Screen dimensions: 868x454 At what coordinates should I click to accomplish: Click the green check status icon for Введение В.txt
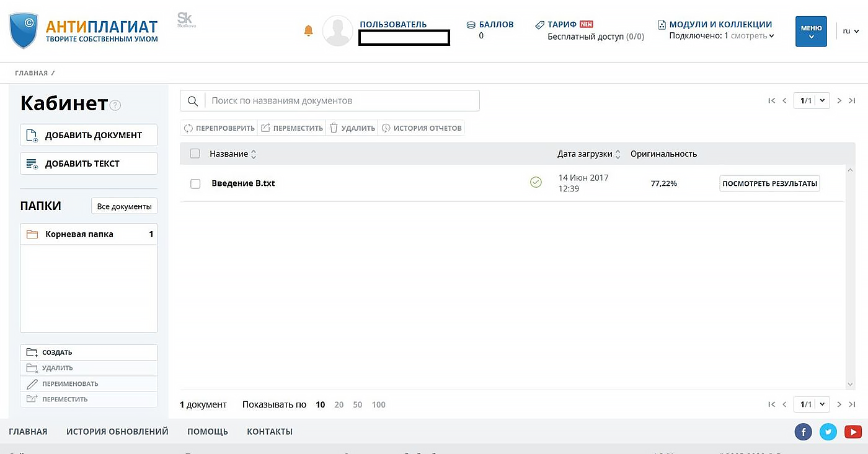[x=536, y=182]
